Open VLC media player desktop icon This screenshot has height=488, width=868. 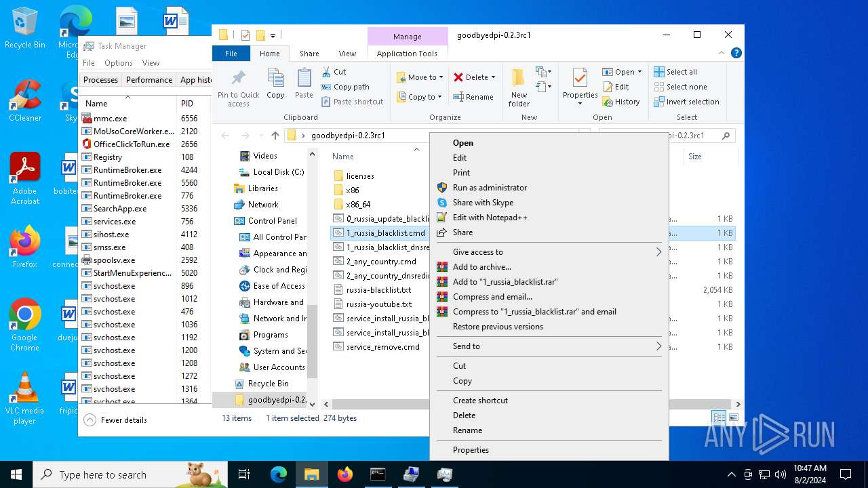coord(25,399)
